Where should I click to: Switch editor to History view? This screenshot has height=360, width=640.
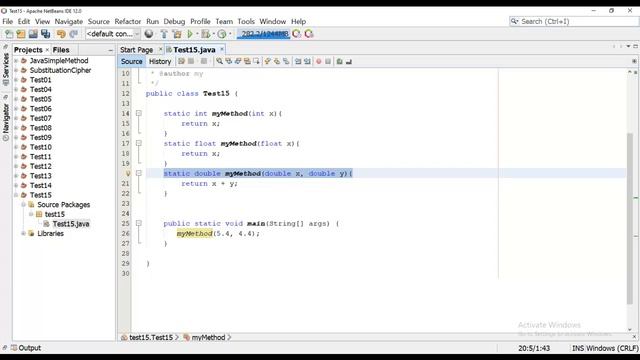click(x=160, y=61)
